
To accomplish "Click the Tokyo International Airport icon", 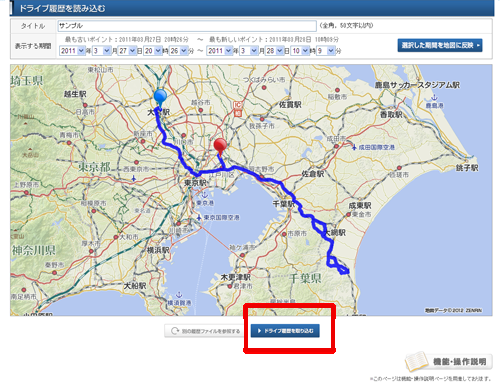I will pyautogui.click(x=199, y=217).
